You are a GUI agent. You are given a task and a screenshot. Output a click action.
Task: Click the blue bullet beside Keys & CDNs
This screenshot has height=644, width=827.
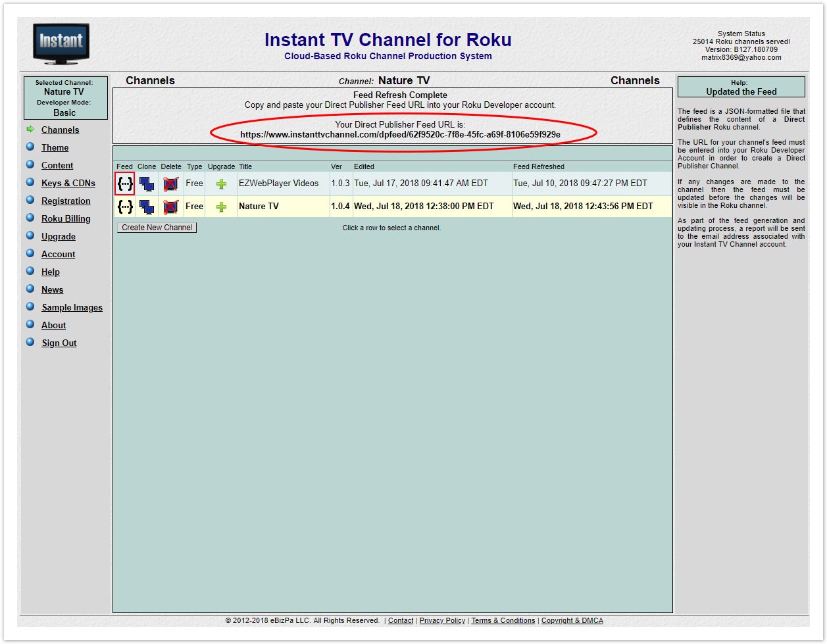(x=30, y=182)
